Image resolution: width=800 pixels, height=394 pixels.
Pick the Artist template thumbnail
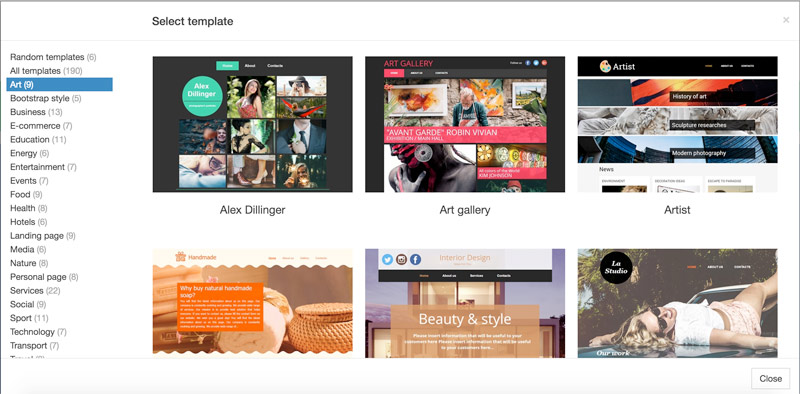678,124
